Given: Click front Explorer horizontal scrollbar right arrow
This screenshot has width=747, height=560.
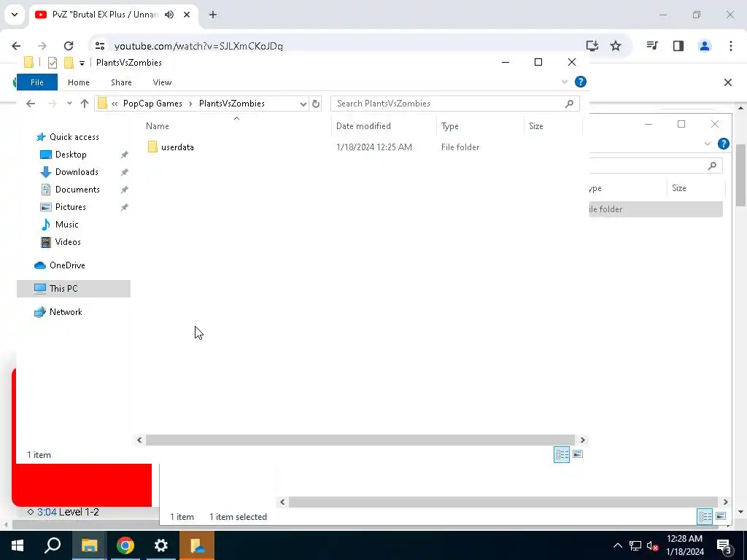Looking at the screenshot, I should click(582, 440).
